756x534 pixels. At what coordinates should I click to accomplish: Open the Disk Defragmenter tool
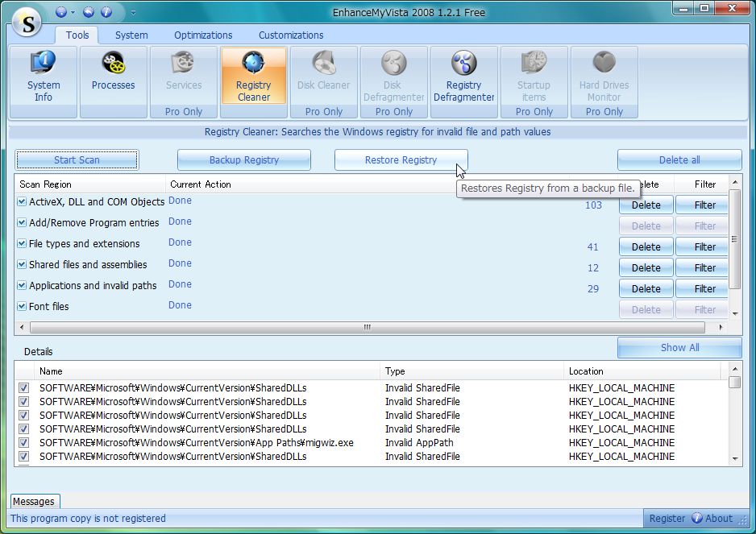coord(394,82)
